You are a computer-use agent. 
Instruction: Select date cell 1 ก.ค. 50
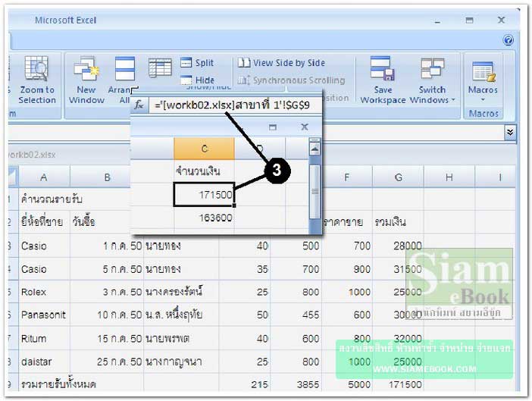coord(107,246)
